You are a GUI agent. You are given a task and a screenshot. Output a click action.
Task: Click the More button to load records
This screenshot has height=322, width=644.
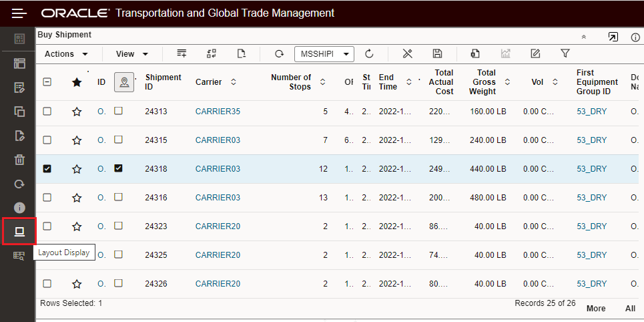point(596,309)
